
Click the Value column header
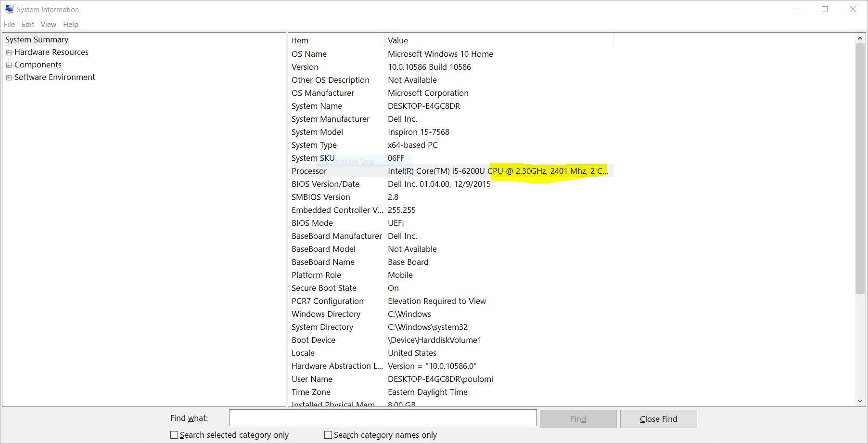(x=498, y=40)
